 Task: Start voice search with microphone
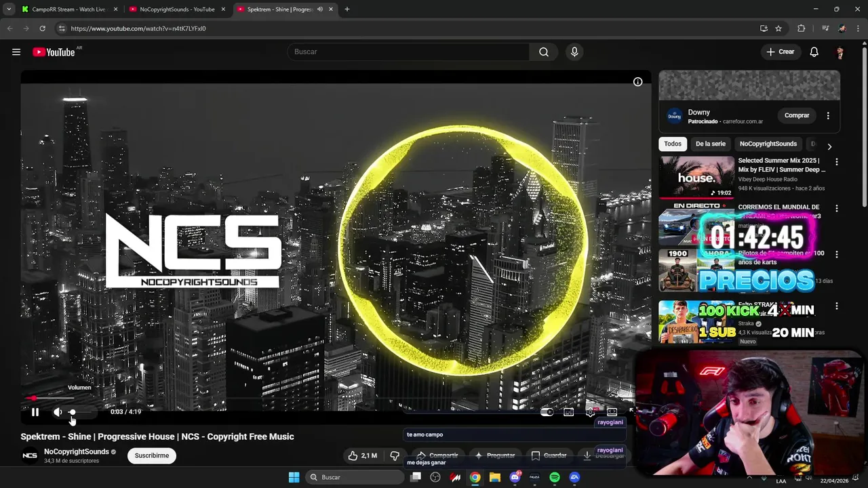pos(574,52)
